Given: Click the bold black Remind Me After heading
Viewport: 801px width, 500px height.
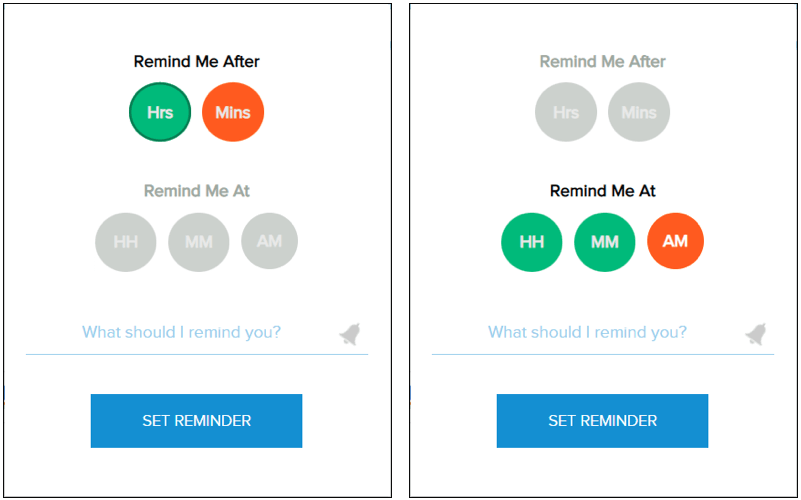Looking at the screenshot, I should tap(197, 62).
